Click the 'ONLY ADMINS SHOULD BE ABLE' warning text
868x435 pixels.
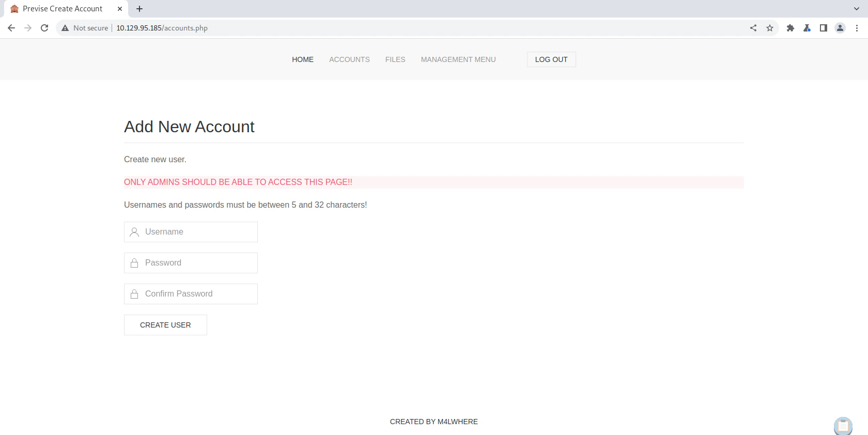coord(238,182)
